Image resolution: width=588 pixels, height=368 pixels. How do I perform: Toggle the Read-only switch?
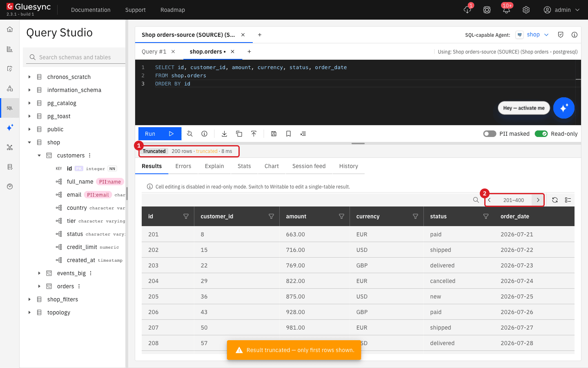[541, 134]
